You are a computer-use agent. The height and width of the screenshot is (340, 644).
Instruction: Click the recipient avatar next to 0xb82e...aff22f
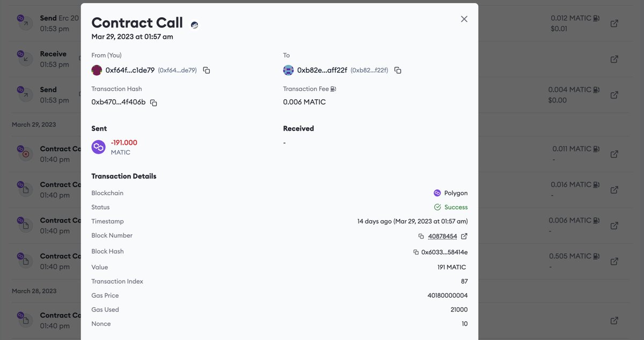pos(288,70)
